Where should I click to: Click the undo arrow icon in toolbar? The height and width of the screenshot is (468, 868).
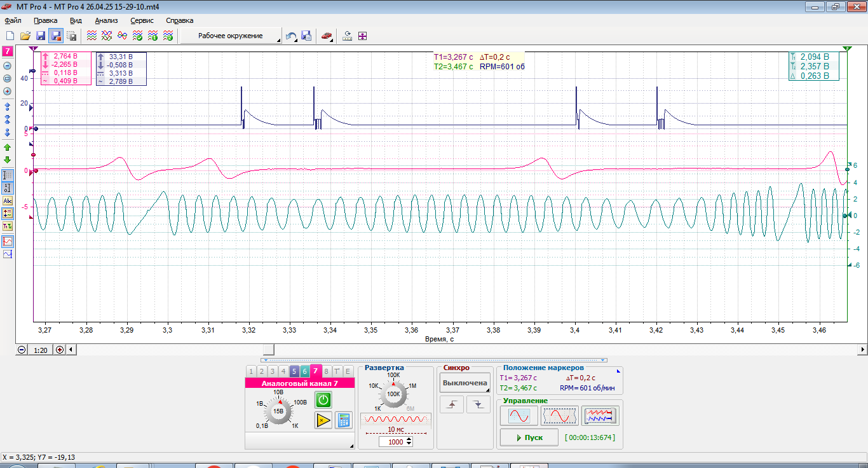point(290,36)
